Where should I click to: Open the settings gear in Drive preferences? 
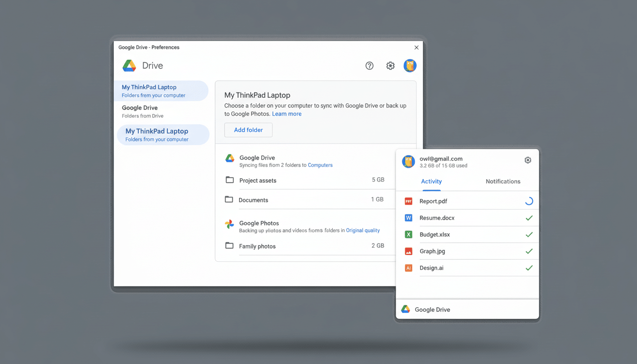coord(390,65)
